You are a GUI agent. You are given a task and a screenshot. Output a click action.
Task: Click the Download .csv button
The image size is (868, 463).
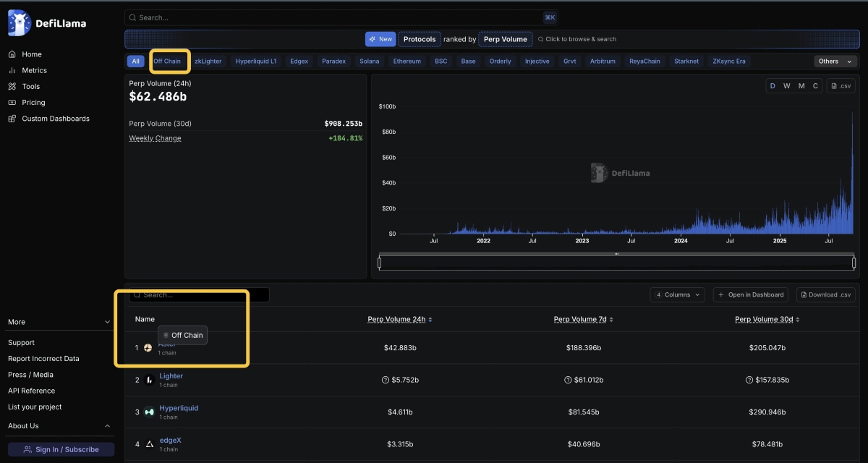825,294
